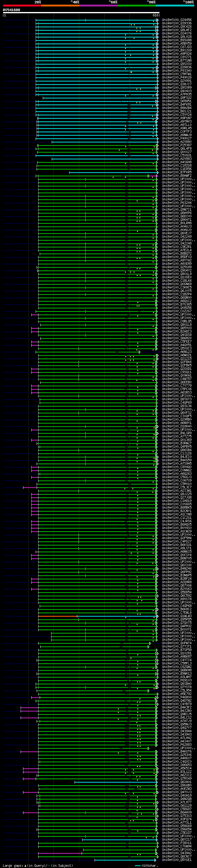
Task: Select hit label UniRef100_Q25189
Action: pos(177,267)
